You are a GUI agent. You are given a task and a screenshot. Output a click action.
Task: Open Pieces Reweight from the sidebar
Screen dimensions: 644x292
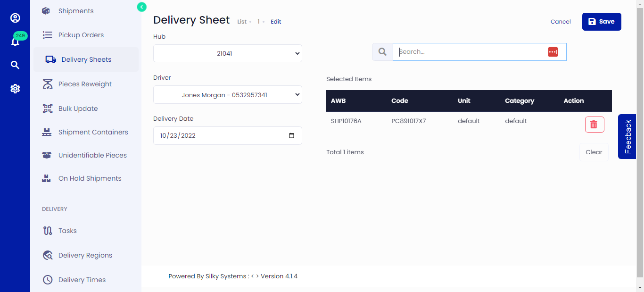pos(47,83)
